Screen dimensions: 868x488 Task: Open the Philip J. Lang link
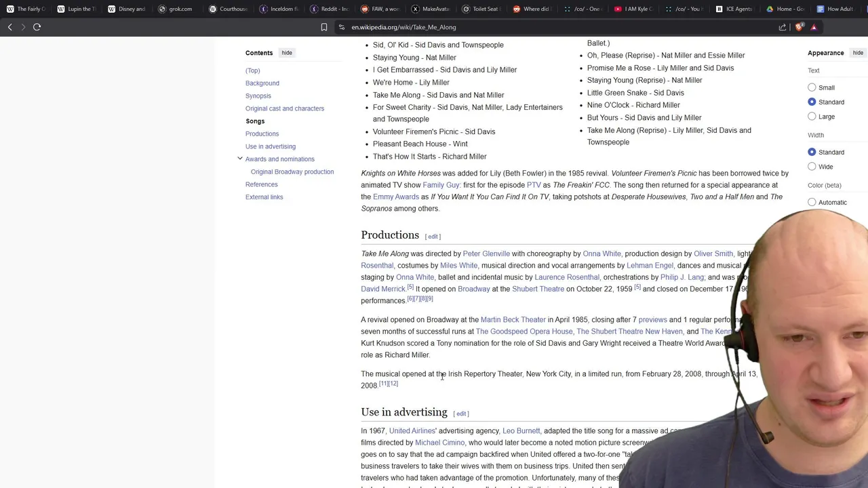tap(682, 277)
